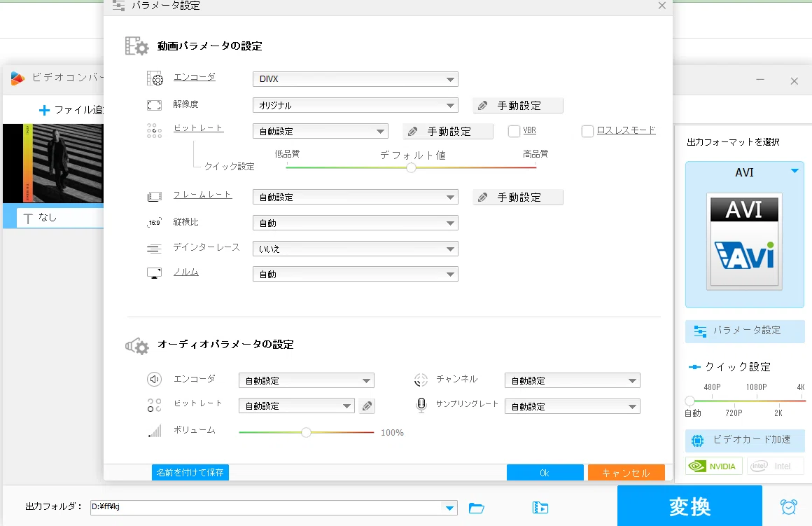This screenshot has width=812, height=526.
Task: Open the deinterlace いいえ dropdown
Action: (x=356, y=249)
